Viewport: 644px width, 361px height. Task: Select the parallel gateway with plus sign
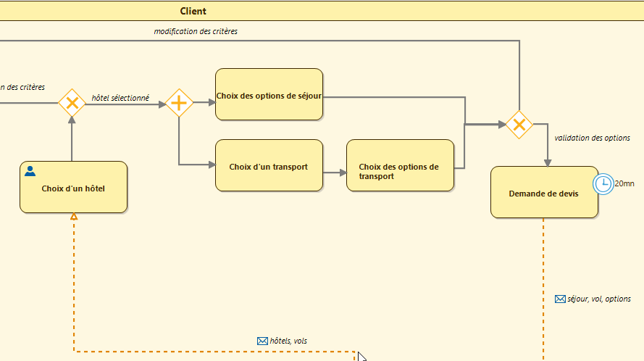pyautogui.click(x=179, y=103)
